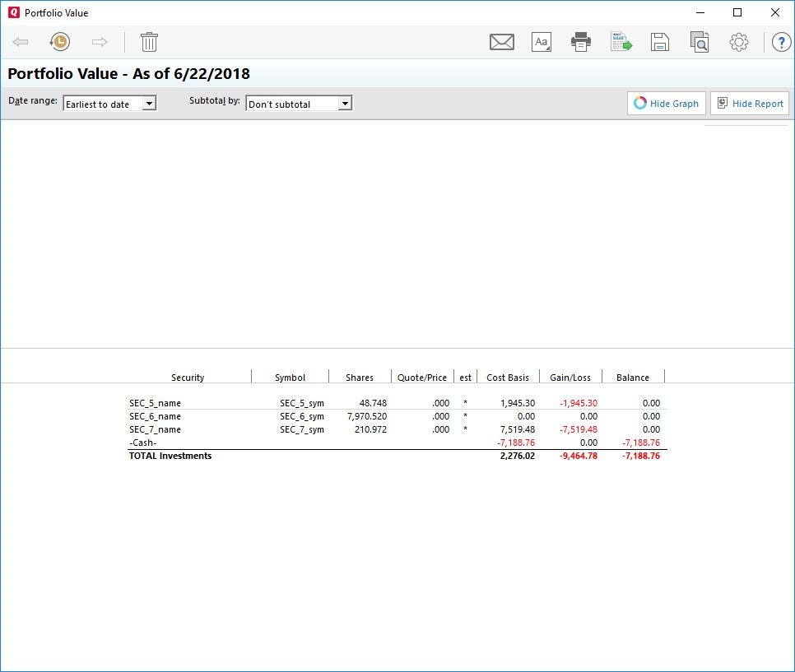Expand the Date range dropdown

pyautogui.click(x=148, y=104)
